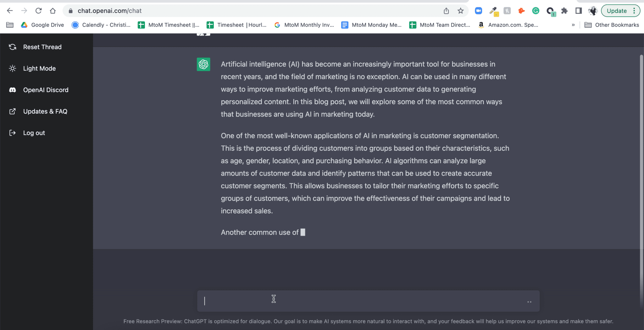Click the Reset Thread icon in sidebar
The image size is (644, 330).
(x=13, y=47)
